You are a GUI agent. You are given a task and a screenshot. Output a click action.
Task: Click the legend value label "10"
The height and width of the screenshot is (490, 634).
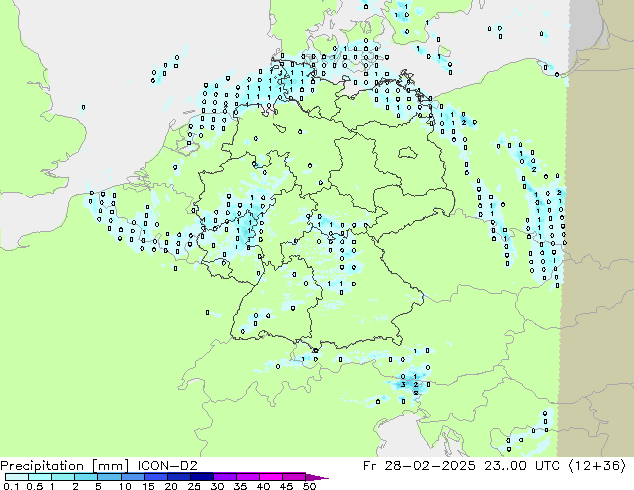[125, 486]
